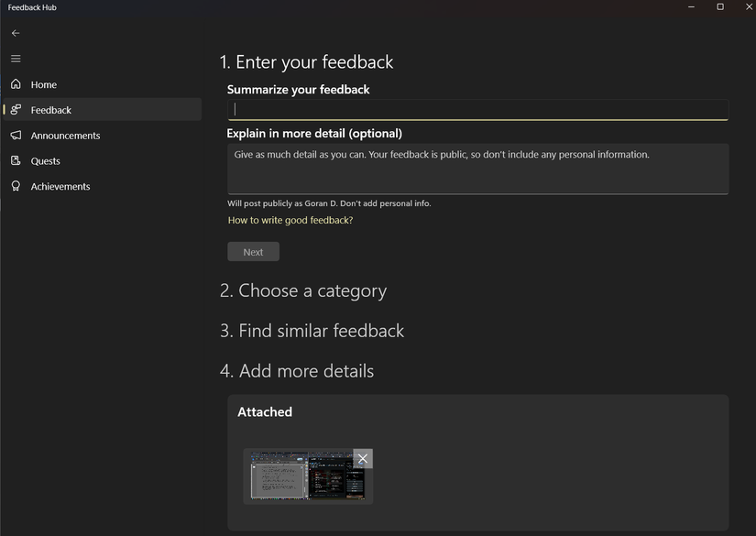Open Achievements via the trophy icon
The height and width of the screenshot is (536, 756).
[x=15, y=186]
